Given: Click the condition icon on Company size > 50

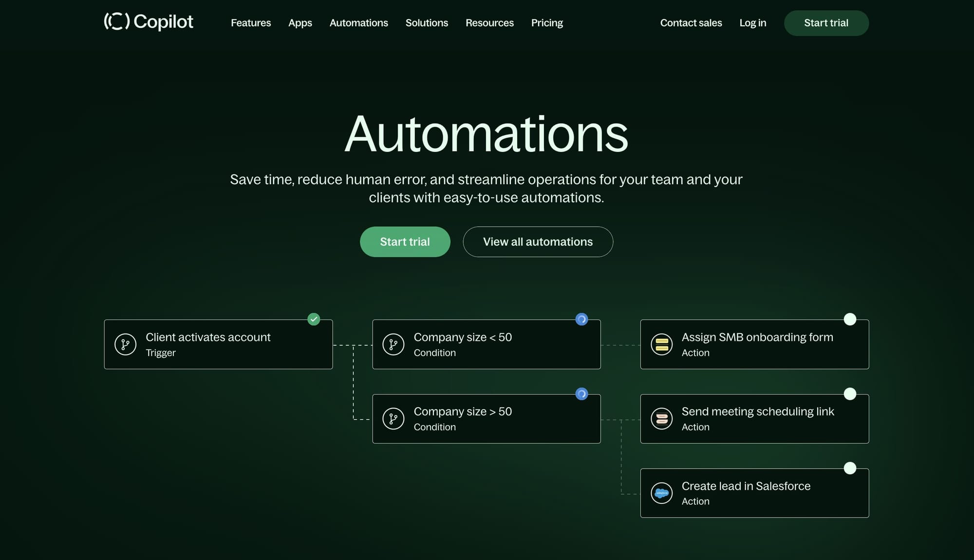Looking at the screenshot, I should pos(394,418).
